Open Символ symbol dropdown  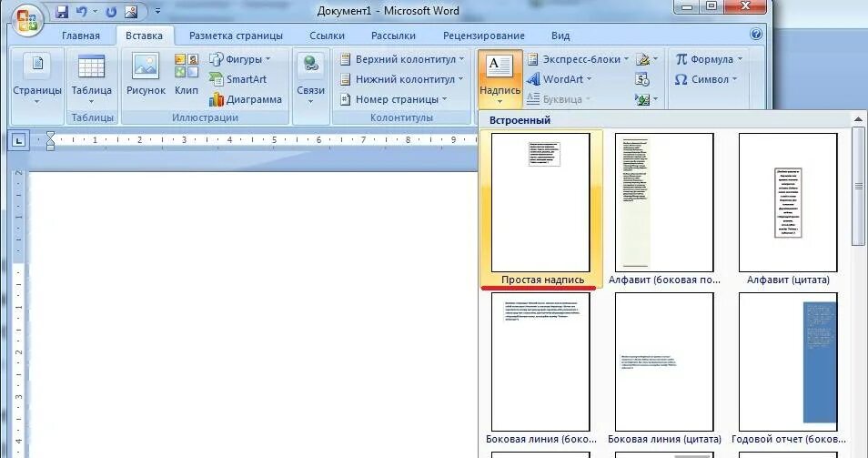(706, 79)
